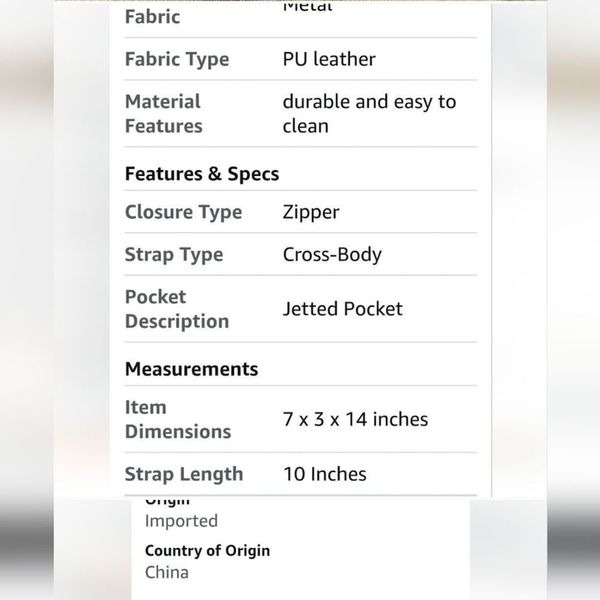The width and height of the screenshot is (600, 600).
Task: Click the Country of Origin heading
Action: (x=207, y=551)
